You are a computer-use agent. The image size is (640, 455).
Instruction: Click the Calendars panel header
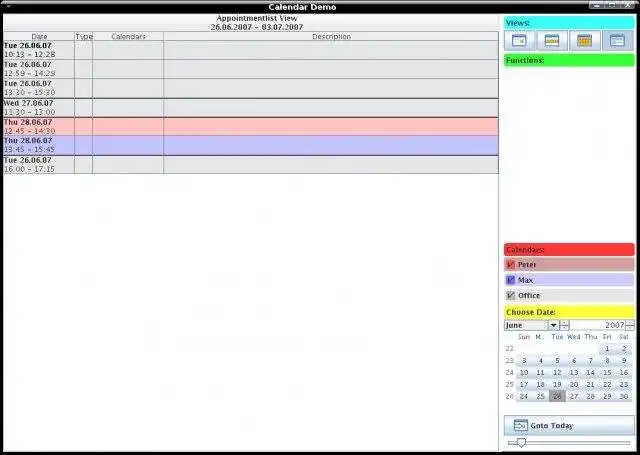[x=569, y=249]
